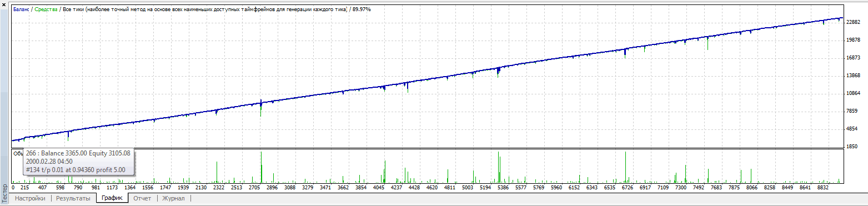868x206 pixels.
Task: Click the tallest volume bar near 2705
Action: [261, 167]
